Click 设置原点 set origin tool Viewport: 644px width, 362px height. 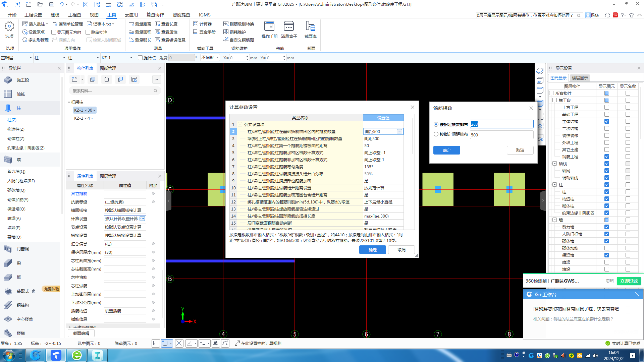[x=34, y=32]
